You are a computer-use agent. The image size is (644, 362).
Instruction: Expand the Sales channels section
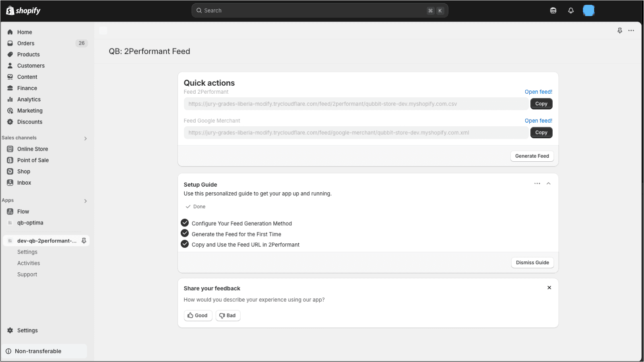85,138
